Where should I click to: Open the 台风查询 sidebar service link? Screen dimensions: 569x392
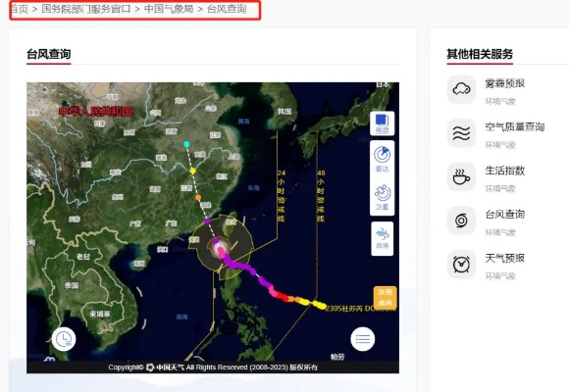tap(505, 215)
